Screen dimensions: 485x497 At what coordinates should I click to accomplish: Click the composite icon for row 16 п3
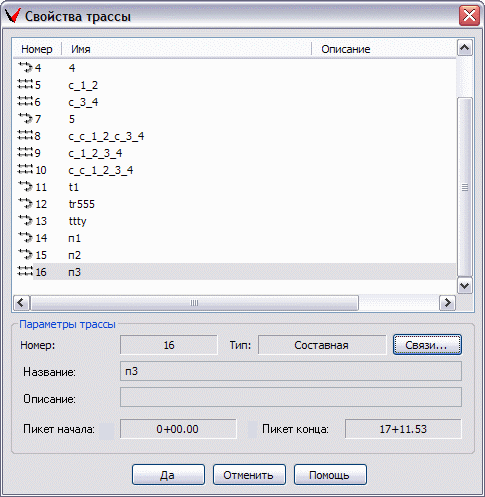(25, 271)
